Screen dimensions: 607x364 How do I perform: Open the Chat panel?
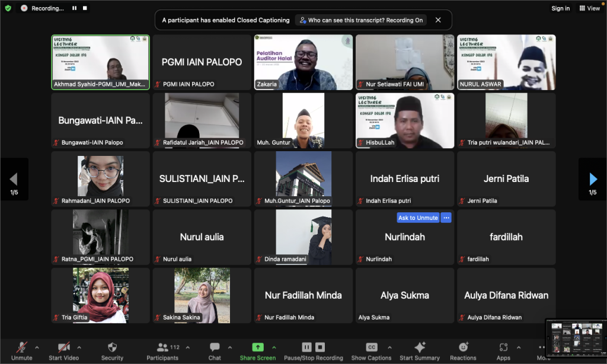pyautogui.click(x=215, y=348)
